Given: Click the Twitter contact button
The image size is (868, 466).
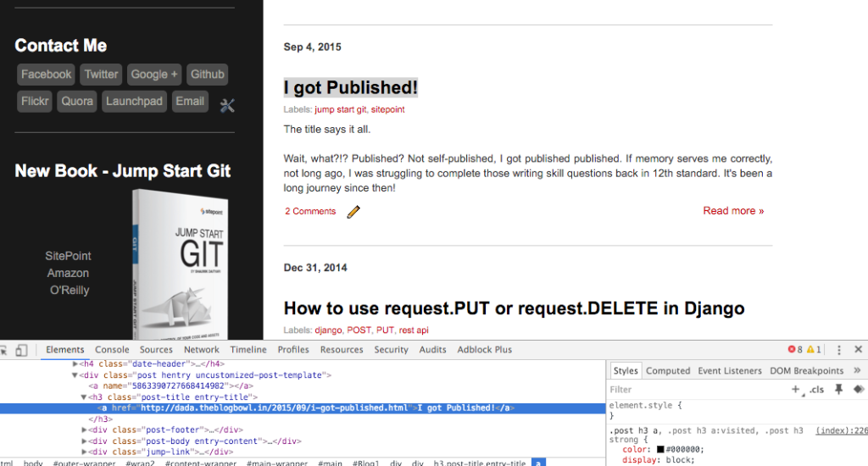Looking at the screenshot, I should [101, 75].
